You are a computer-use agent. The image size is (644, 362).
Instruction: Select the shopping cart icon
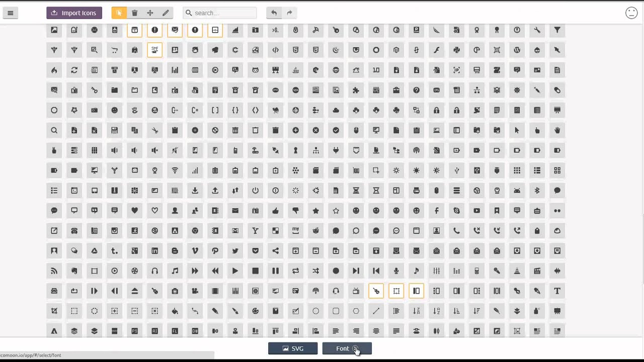click(114, 50)
